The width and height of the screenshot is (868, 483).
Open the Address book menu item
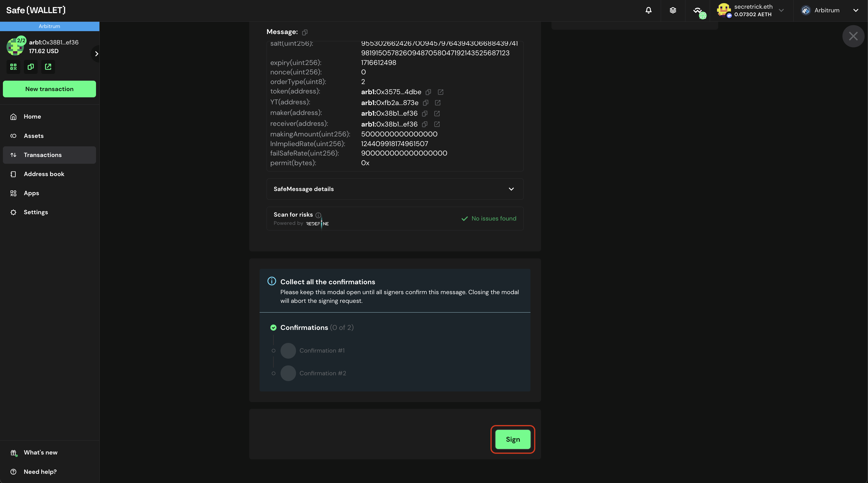point(44,174)
